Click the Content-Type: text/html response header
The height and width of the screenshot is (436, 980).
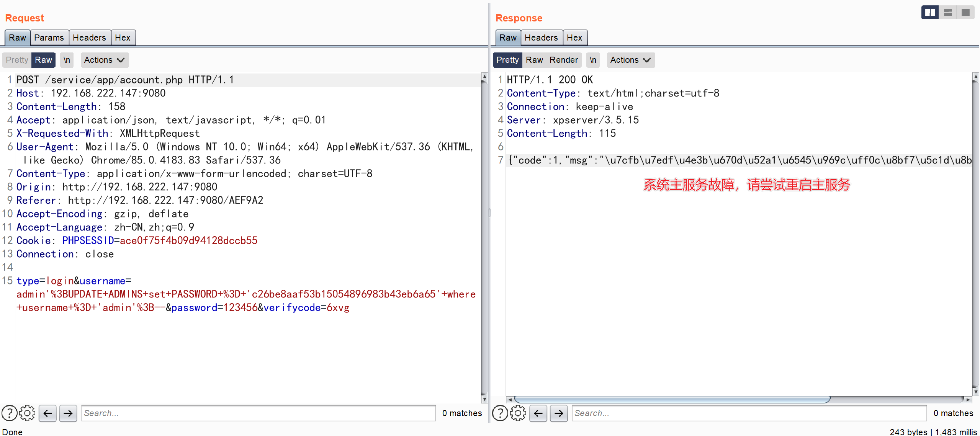613,93
